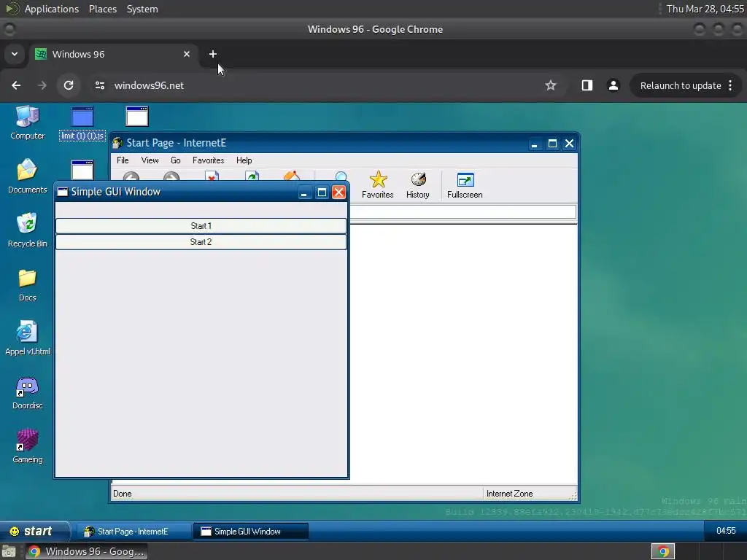View site information icon in address bar
This screenshot has width=747, height=560.
coord(99,85)
